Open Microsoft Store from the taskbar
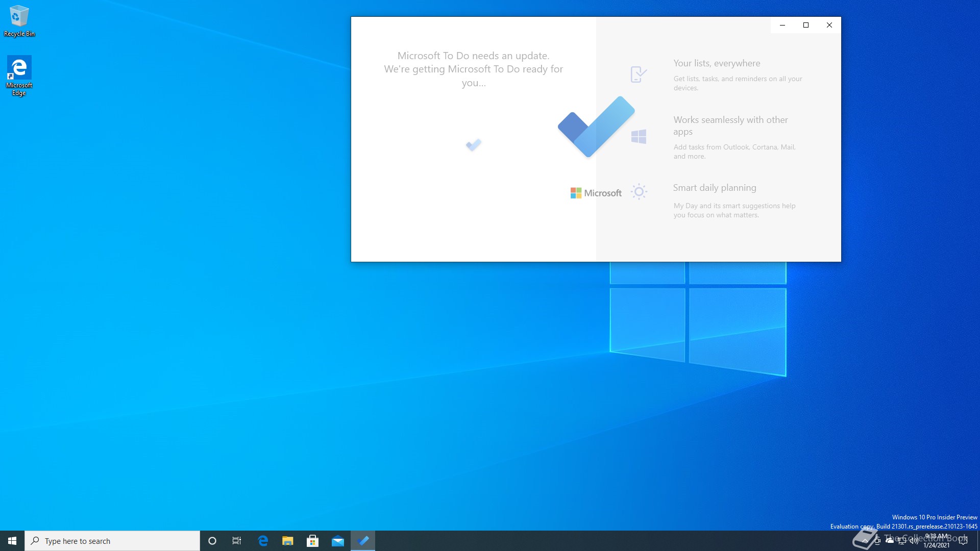 pyautogui.click(x=313, y=541)
